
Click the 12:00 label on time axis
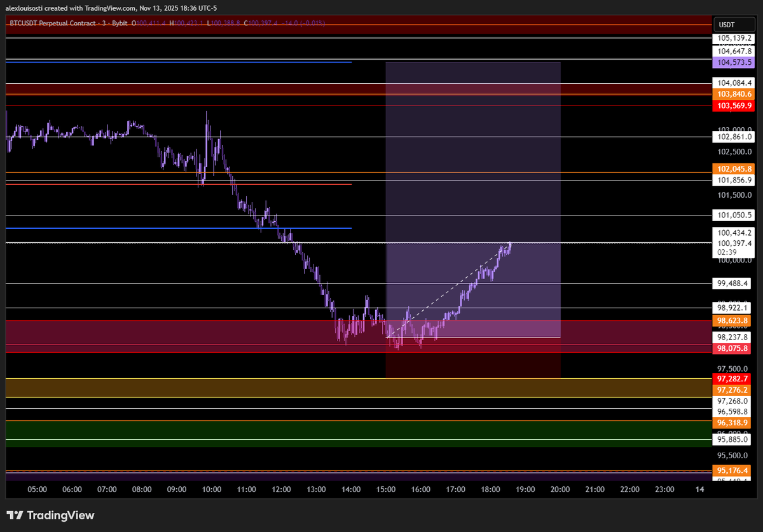pyautogui.click(x=281, y=489)
